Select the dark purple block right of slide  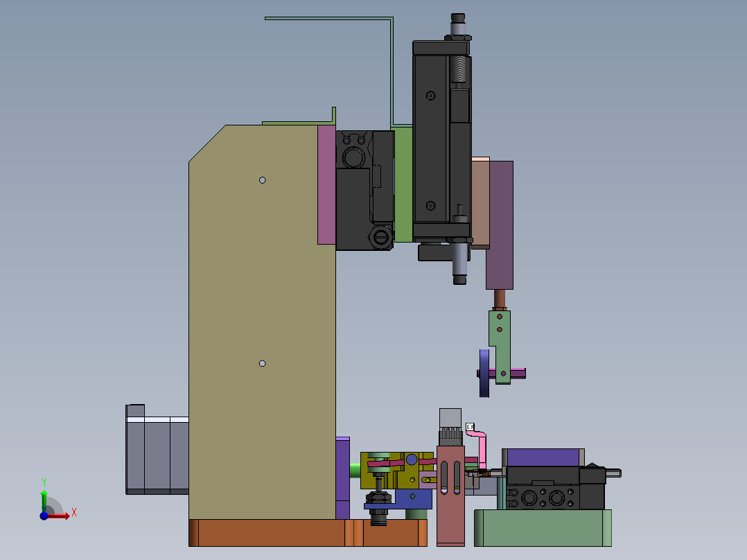pos(500,225)
